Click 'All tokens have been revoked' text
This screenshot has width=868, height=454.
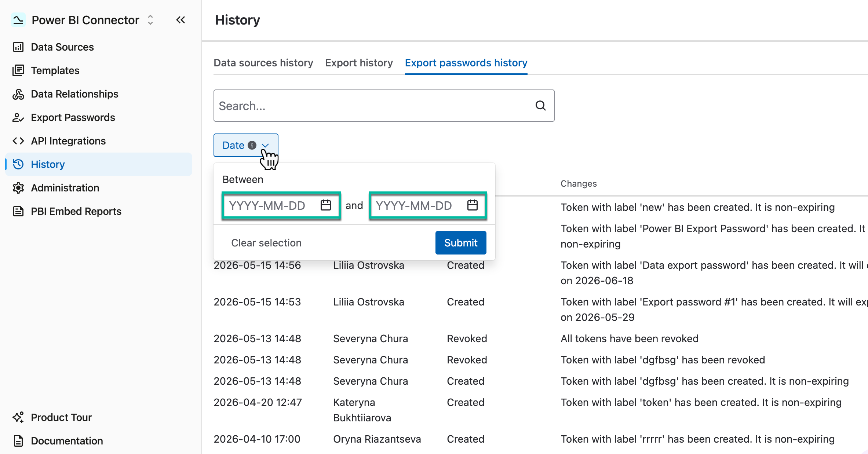(x=630, y=338)
